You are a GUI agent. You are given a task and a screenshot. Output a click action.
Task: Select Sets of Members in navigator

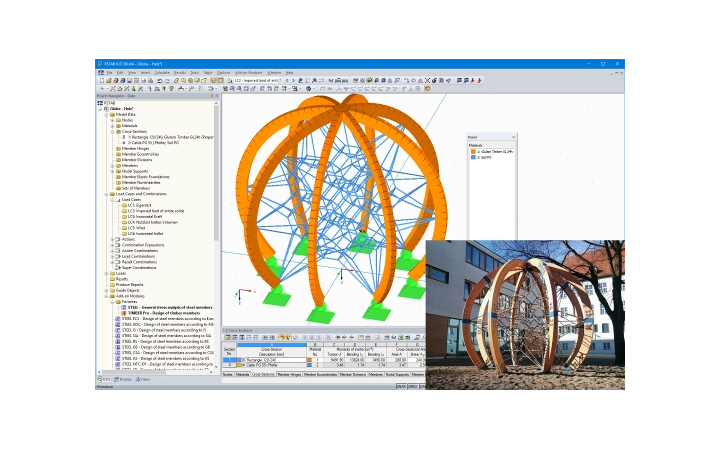point(135,188)
